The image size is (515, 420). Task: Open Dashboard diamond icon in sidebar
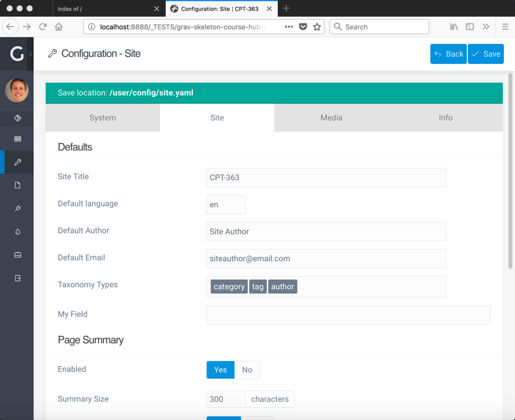tap(18, 118)
